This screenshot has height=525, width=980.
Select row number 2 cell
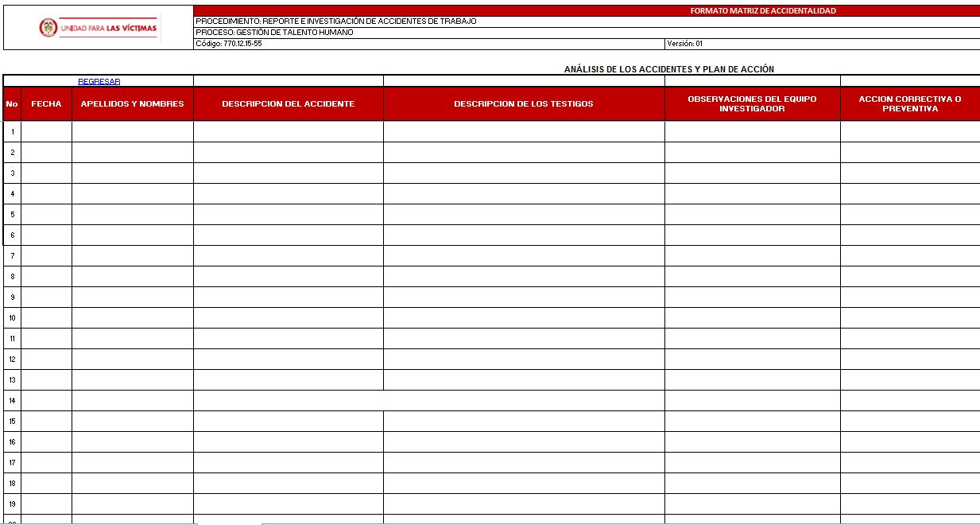pyautogui.click(x=12, y=152)
